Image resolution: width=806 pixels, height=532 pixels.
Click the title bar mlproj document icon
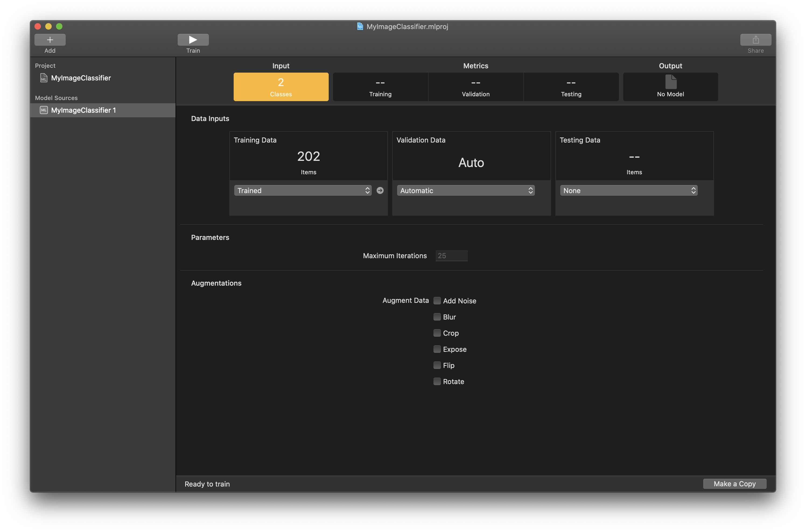tap(360, 26)
